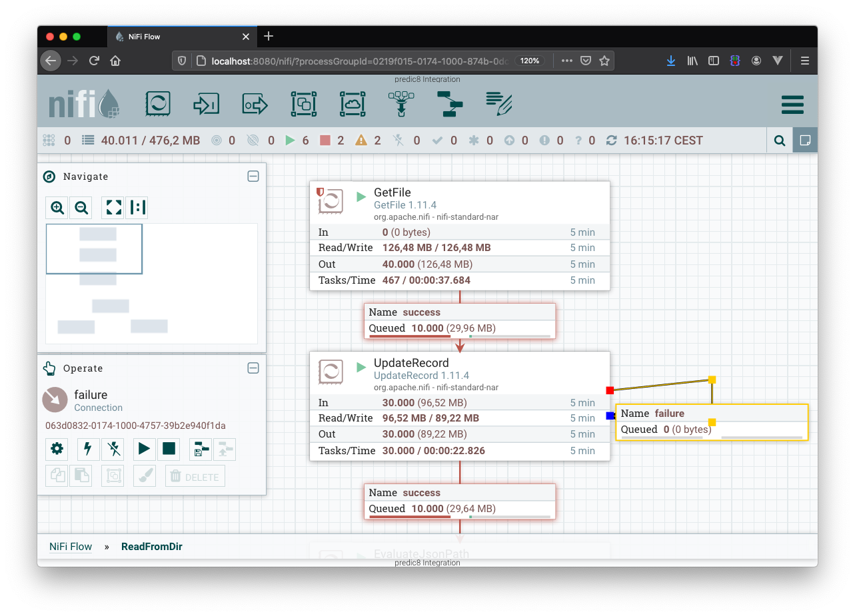
Task: Click the 120% zoom level indicator
Action: tap(530, 61)
